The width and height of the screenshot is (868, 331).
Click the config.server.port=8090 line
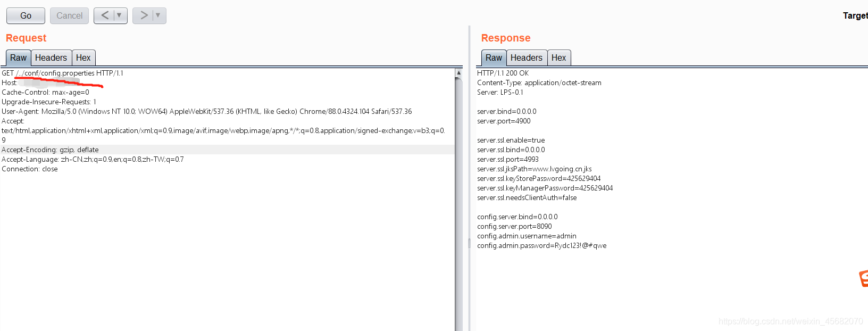click(x=514, y=226)
